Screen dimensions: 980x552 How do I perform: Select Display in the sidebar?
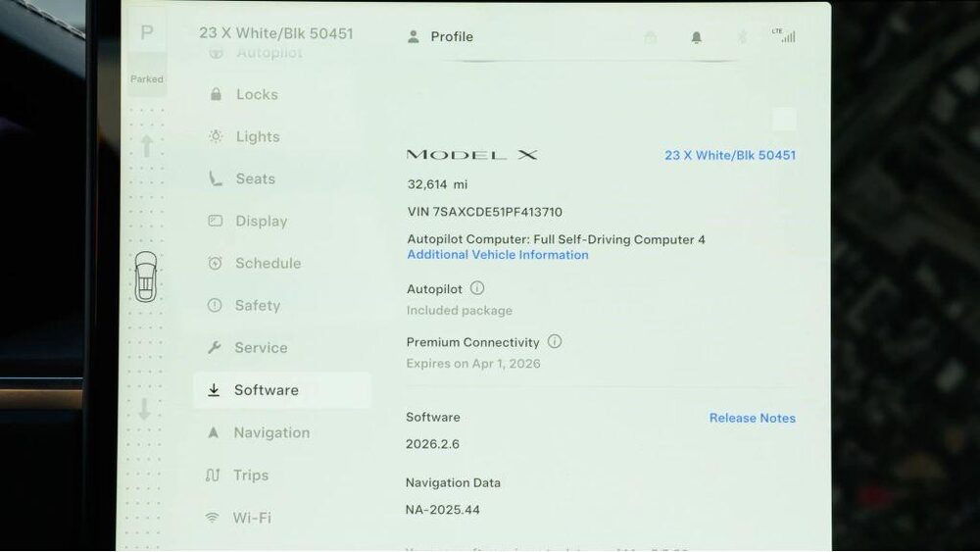260,222
